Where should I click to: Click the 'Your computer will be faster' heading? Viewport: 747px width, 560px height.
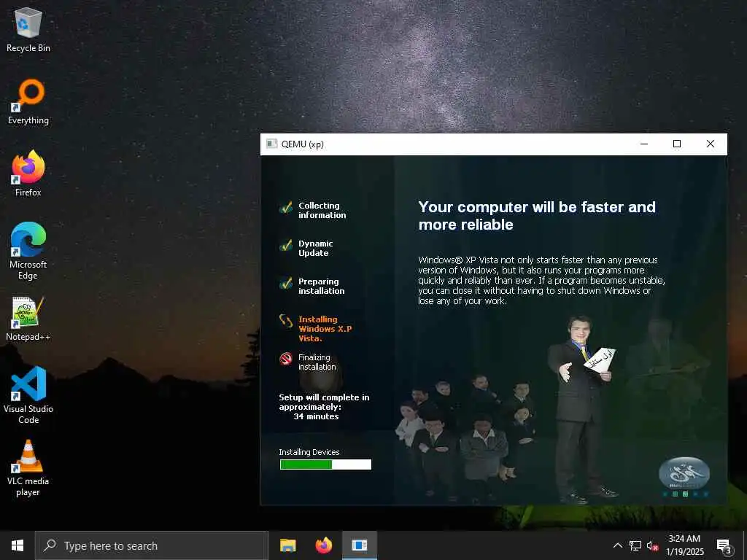coord(537,216)
